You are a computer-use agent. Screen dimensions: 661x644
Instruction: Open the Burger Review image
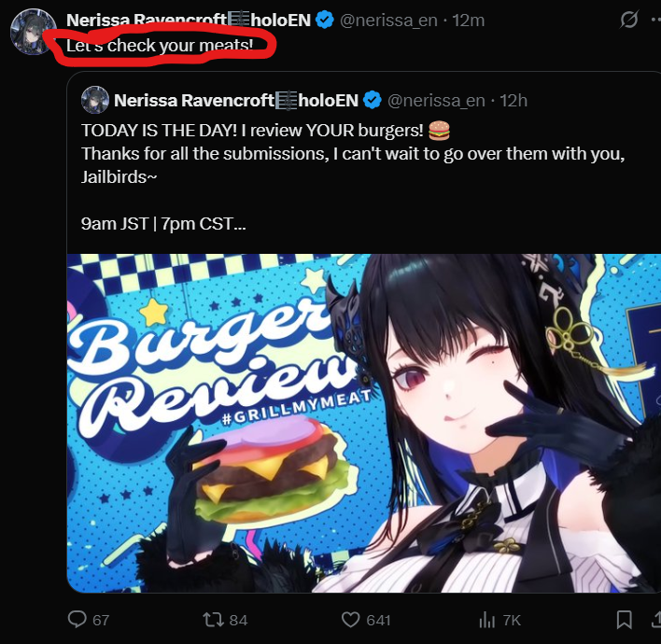point(364,423)
